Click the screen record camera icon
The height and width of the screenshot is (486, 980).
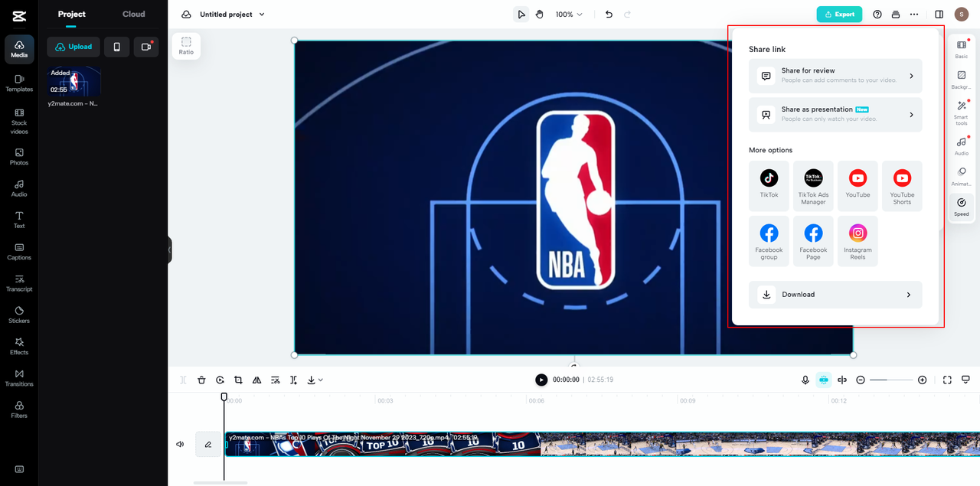point(145,47)
